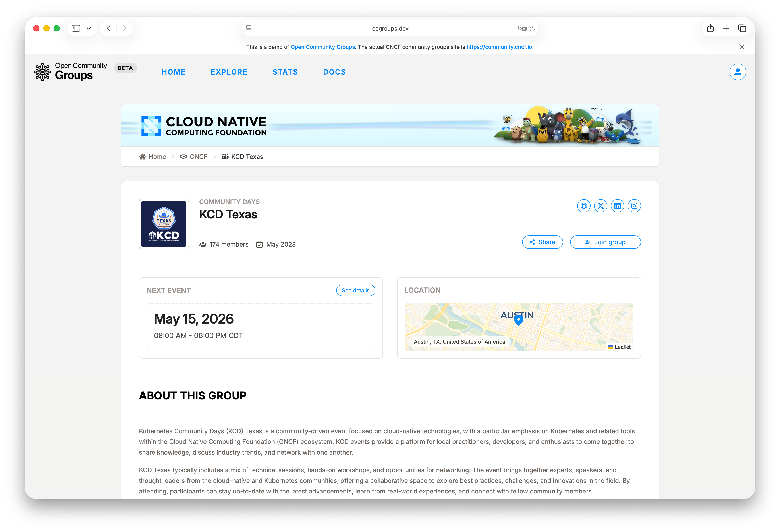Image resolution: width=780 pixels, height=532 pixels.
Task: Navigate to Home in the breadcrumb
Action: click(153, 157)
